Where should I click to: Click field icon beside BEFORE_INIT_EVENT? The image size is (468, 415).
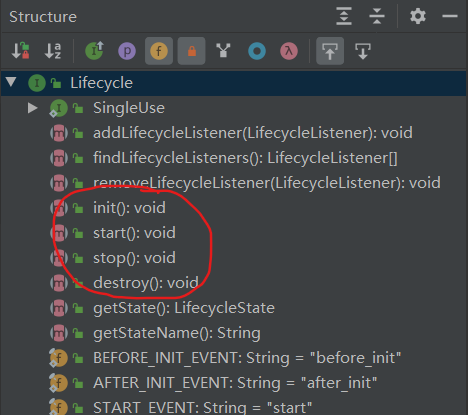tap(58, 358)
